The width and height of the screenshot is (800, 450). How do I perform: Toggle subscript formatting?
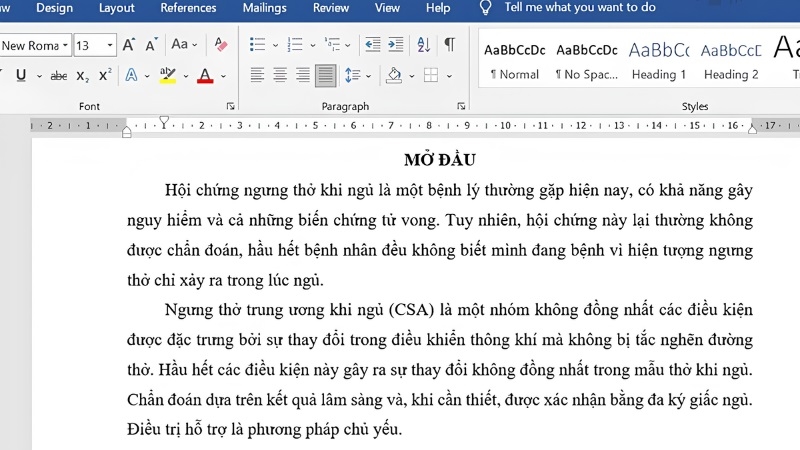click(x=82, y=76)
